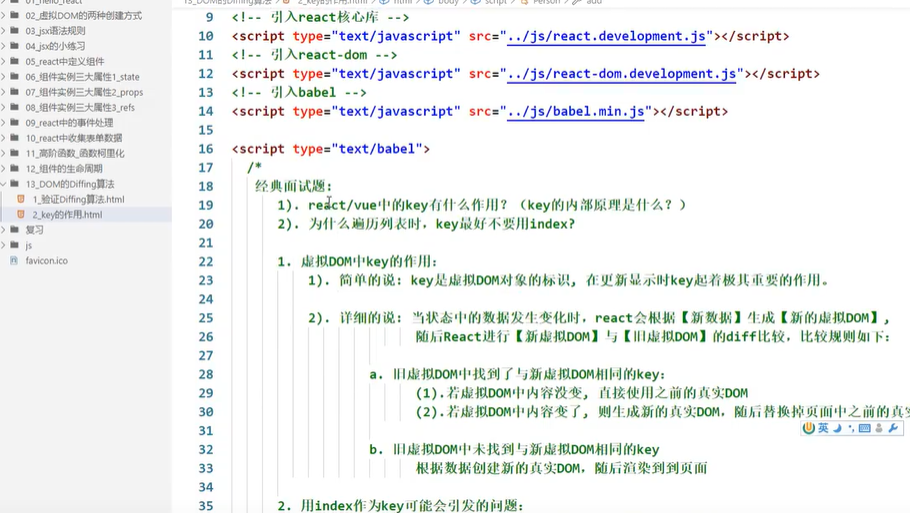This screenshot has width=910, height=513.
Task: Click the comment '引入babel'
Action: [304, 92]
